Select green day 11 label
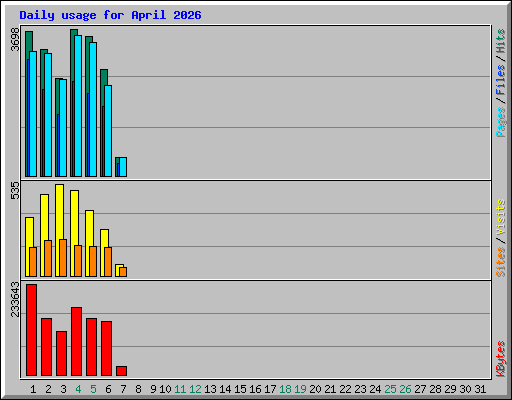The image size is (512, 400). [x=180, y=389]
